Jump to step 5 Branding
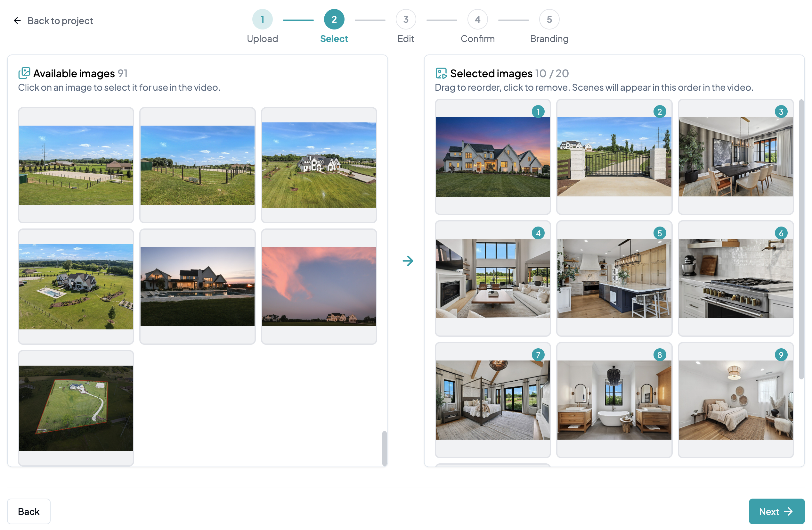The height and width of the screenshot is (530, 812). pos(549,20)
